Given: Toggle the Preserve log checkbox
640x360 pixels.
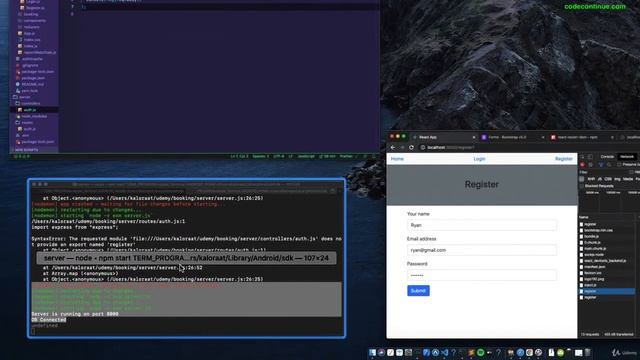Looking at the screenshot, I should (619, 164).
